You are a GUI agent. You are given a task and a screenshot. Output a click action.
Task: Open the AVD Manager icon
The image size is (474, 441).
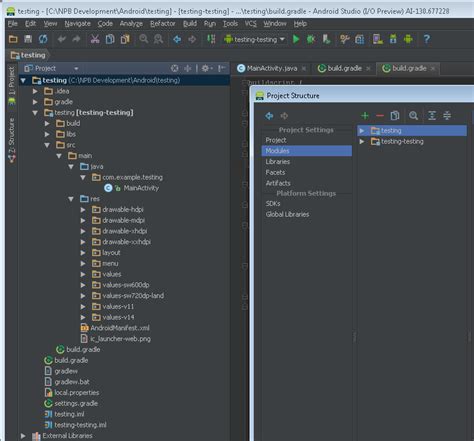pyautogui.click(x=378, y=39)
